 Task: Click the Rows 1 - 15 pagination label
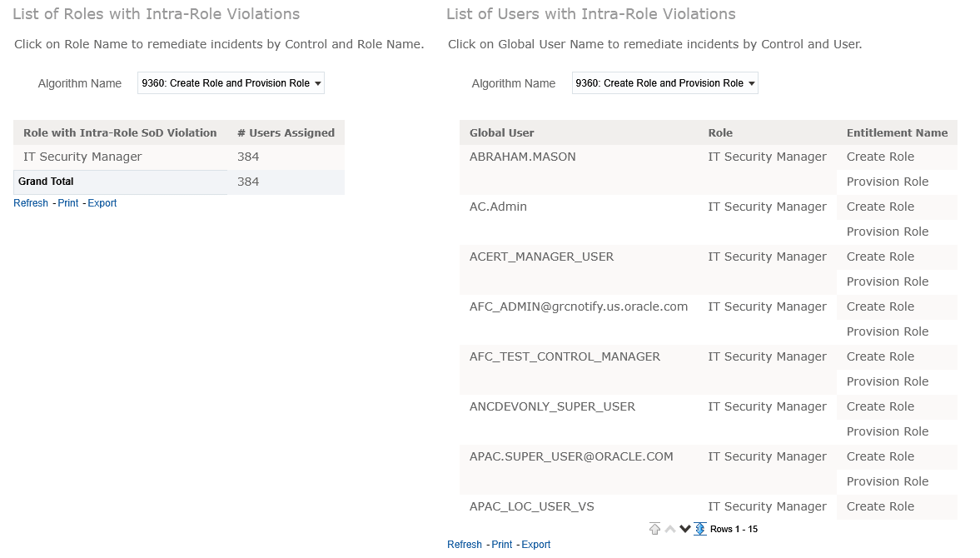coord(734,529)
